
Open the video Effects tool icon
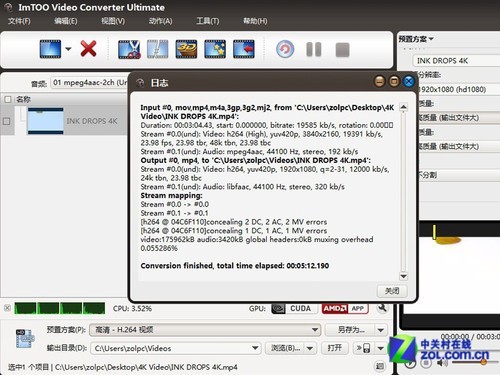(215, 49)
